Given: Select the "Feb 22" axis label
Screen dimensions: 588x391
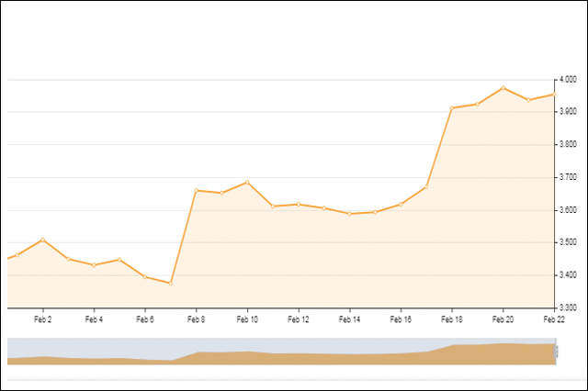Looking at the screenshot, I should point(554,319).
